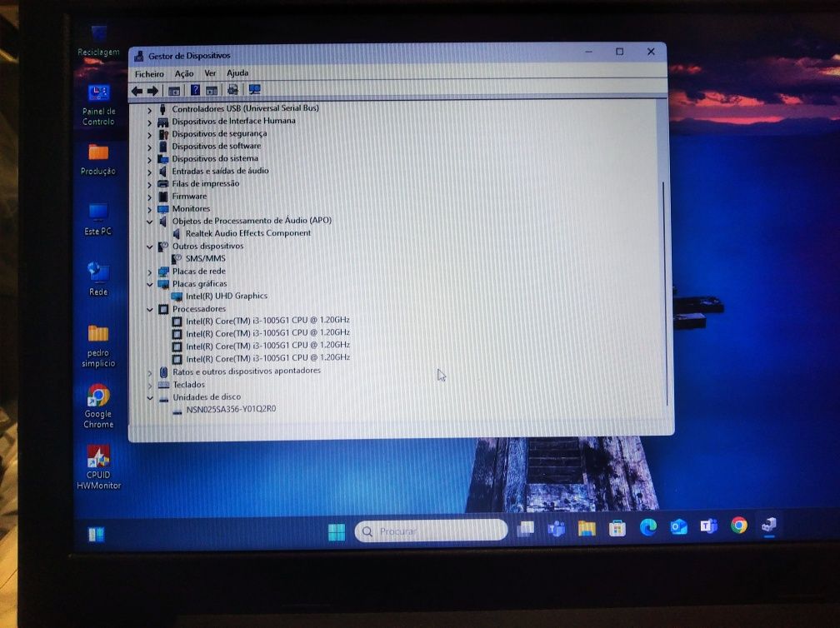Collapse the Placas gráficas node
The height and width of the screenshot is (628, 840).
tap(149, 284)
